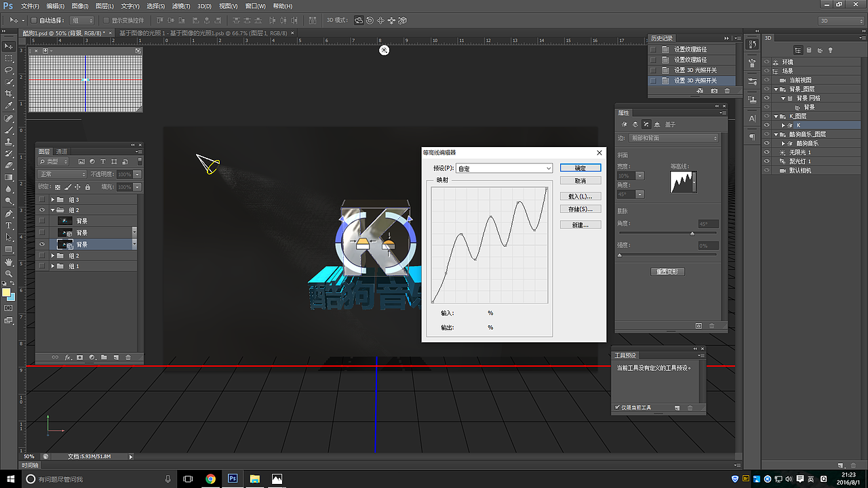
Task: Create a new group in Layers panel
Action: [104, 357]
